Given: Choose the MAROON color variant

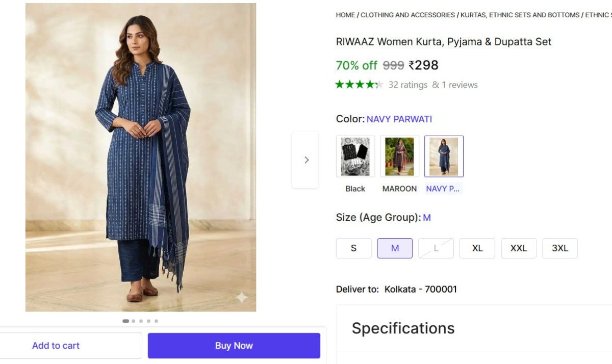Looking at the screenshot, I should [399, 157].
